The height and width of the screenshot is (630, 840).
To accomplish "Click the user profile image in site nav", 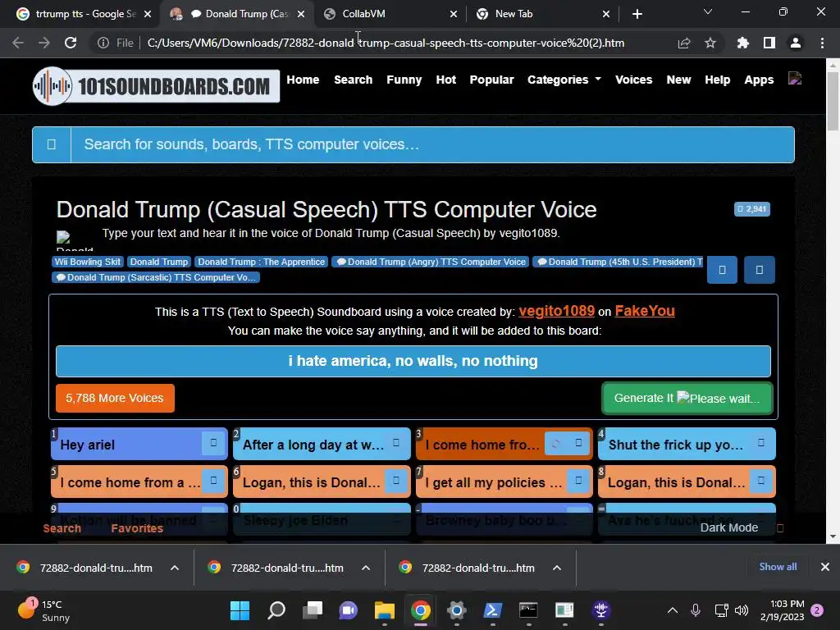I will point(795,79).
